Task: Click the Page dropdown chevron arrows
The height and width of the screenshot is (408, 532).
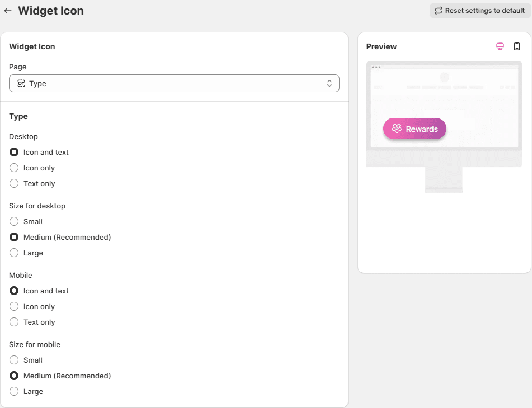Action: tap(329, 83)
